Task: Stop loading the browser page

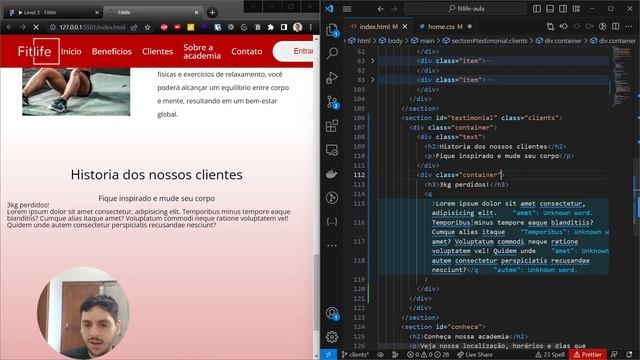Action: tap(36, 27)
